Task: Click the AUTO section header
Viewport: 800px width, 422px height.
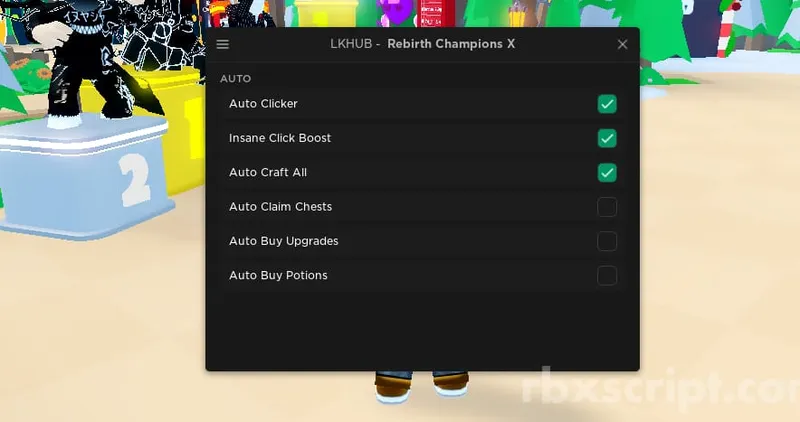Action: tap(235, 79)
